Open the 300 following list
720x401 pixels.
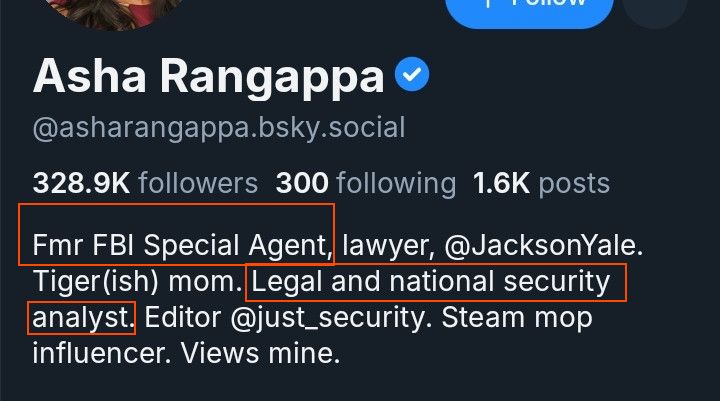[366, 183]
